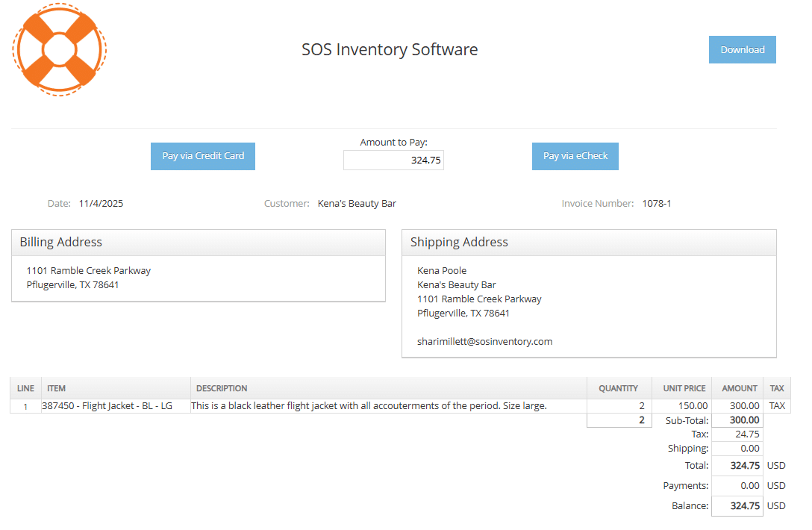Click the SOS Inventory Software title
The height and width of the screenshot is (530, 812).
tap(390, 49)
